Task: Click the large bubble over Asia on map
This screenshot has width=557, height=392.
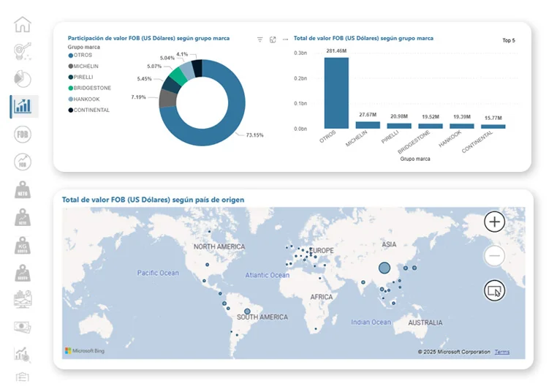Action: [384, 268]
